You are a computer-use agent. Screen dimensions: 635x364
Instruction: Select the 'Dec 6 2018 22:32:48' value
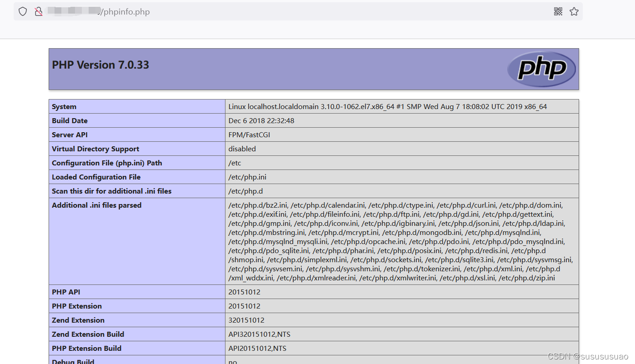coord(261,121)
